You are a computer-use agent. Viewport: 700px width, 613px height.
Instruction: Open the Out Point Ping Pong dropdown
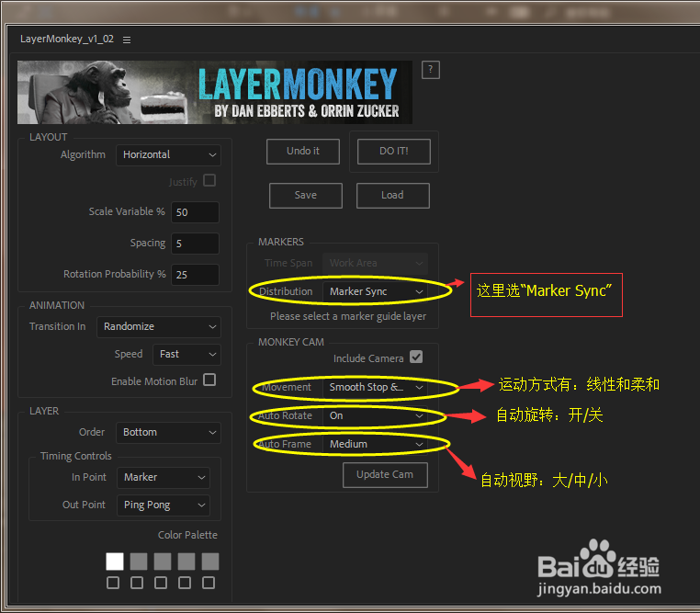163,505
